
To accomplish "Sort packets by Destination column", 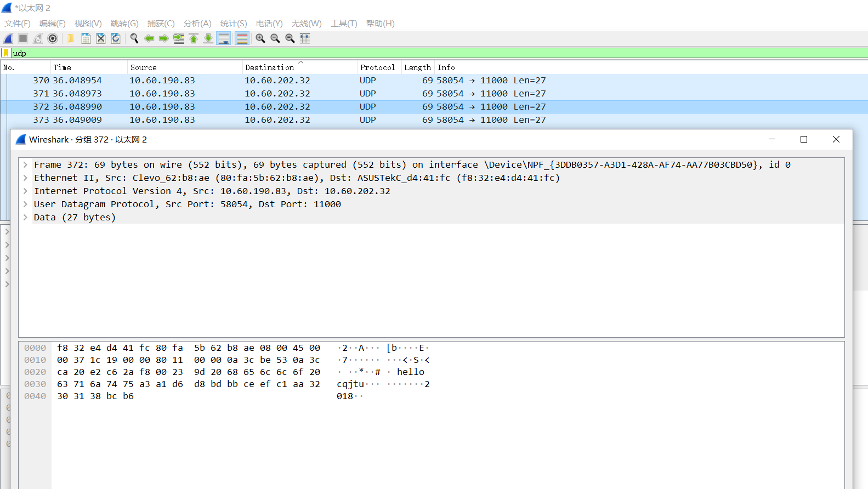I will tap(300, 67).
